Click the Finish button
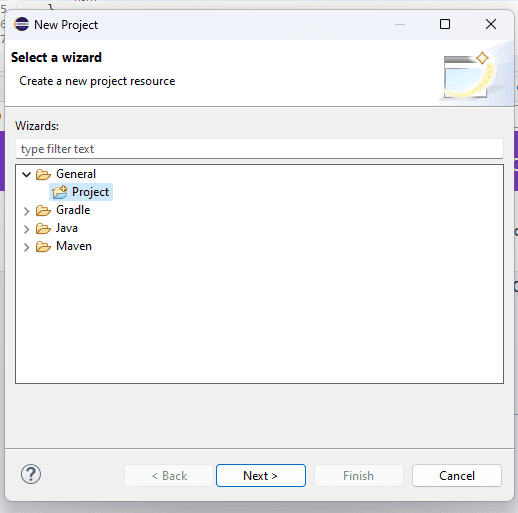518x513 pixels. (359, 475)
